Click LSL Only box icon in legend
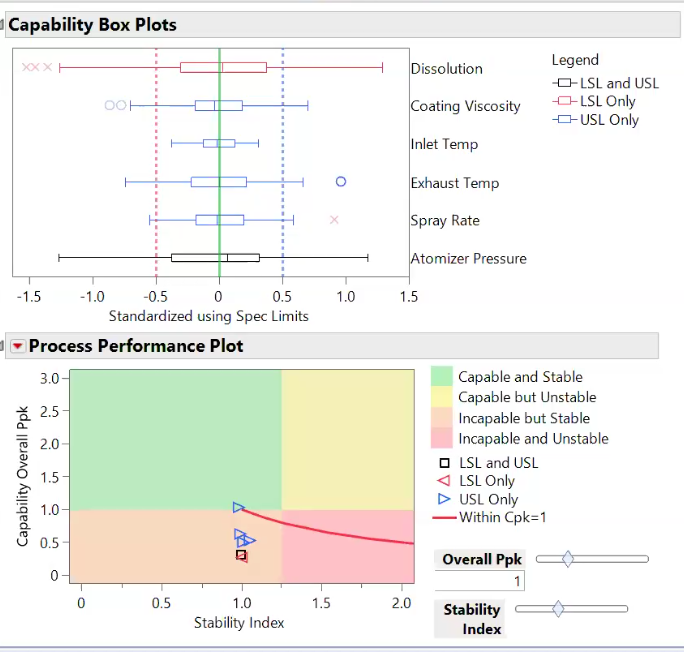Screen dimensions: 684x652 point(564,101)
